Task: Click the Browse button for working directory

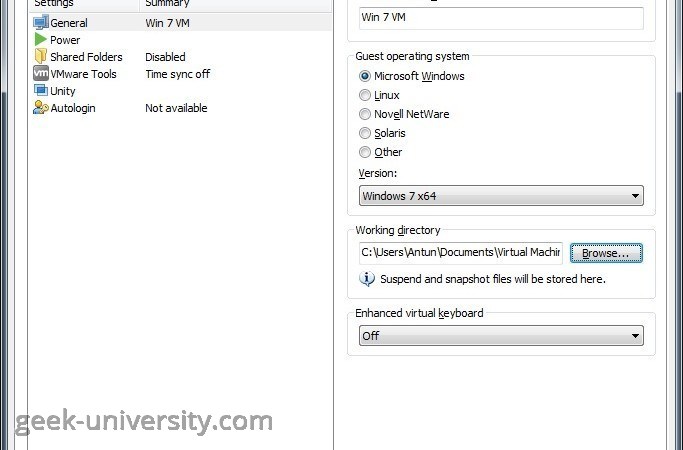Action: point(606,253)
